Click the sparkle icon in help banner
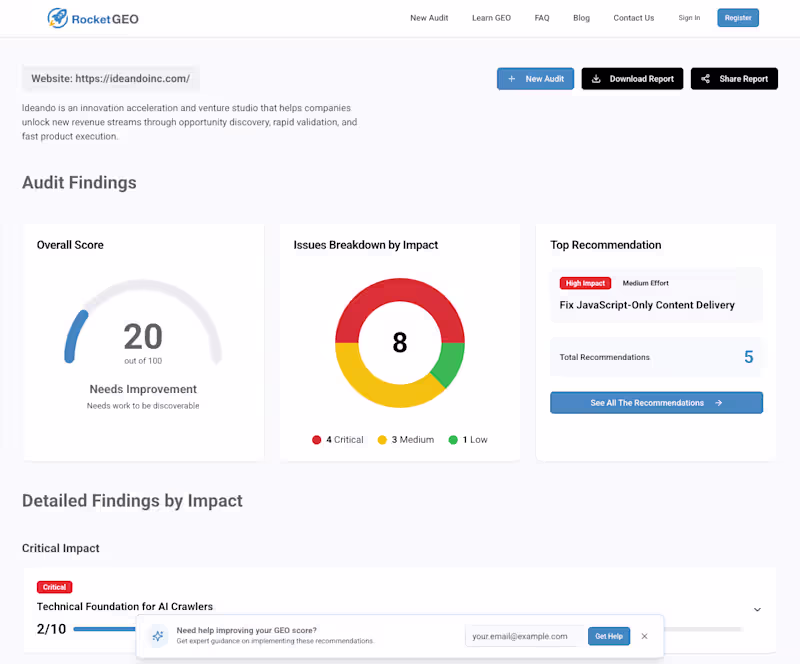The height and width of the screenshot is (664, 800). 158,636
